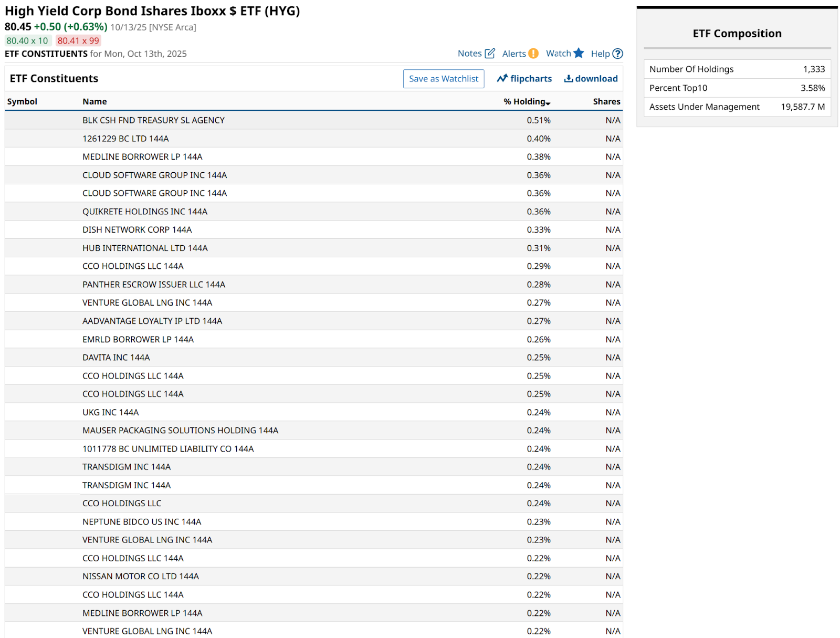This screenshot has width=840, height=638.
Task: Click the download arrow icon
Action: pyautogui.click(x=569, y=78)
